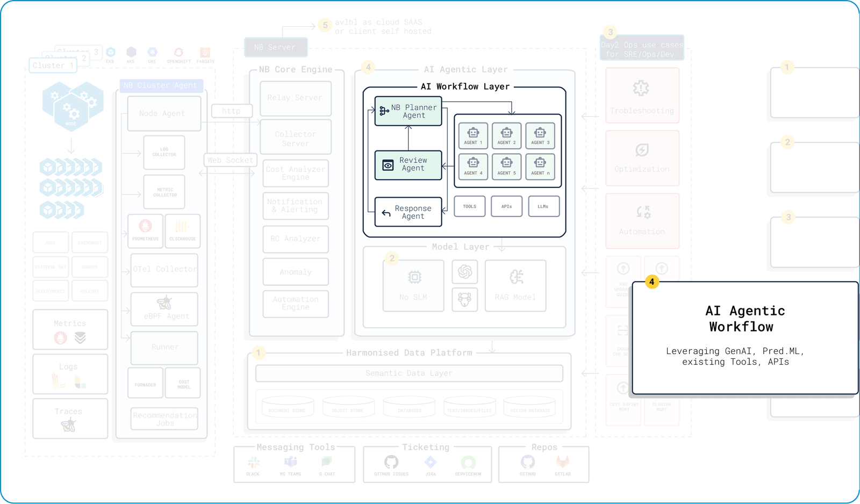Screen dimensions: 860x504
Task: Click the Recommendation Jobs box
Action: (x=164, y=419)
